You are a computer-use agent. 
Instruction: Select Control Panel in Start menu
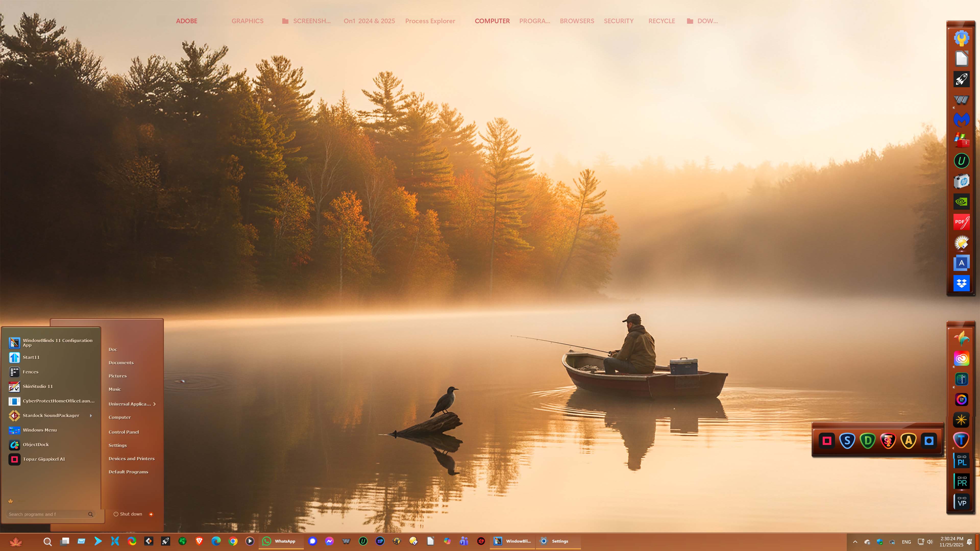coord(124,432)
